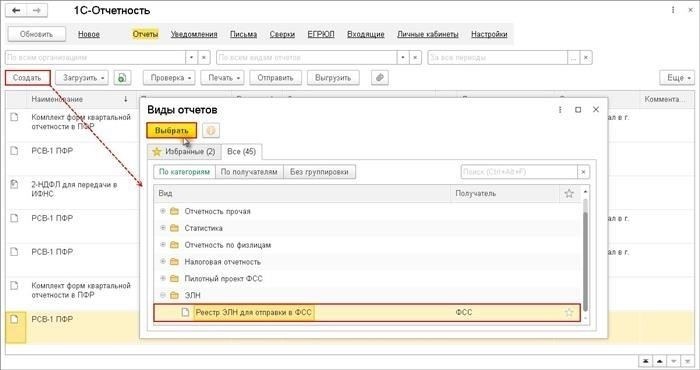
Task: Open the report types filter dropdown
Action: click(x=403, y=58)
